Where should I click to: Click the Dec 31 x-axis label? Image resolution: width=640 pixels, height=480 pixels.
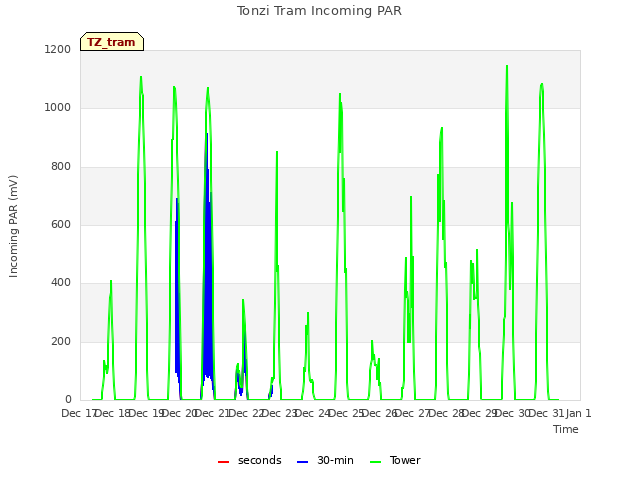[x=547, y=413]
